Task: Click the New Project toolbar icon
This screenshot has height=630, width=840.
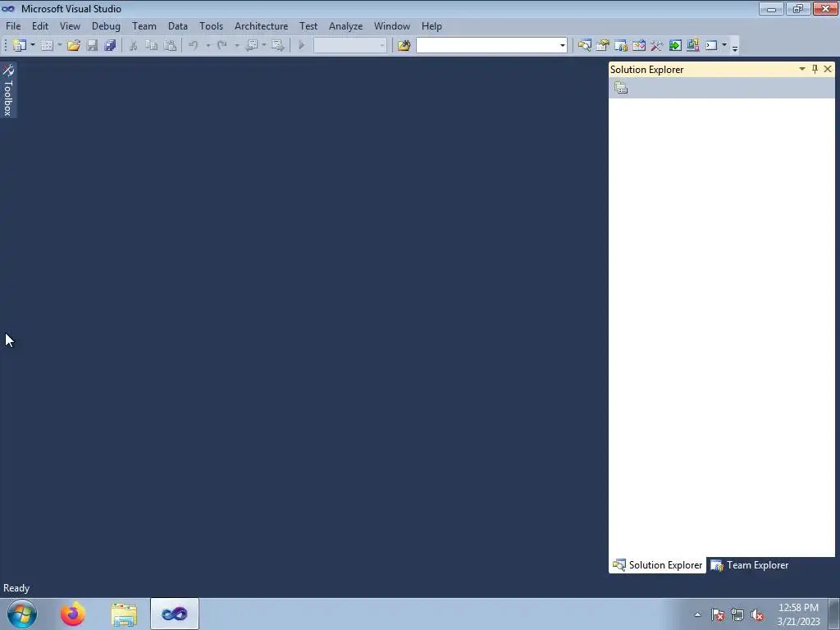Action: (20, 46)
